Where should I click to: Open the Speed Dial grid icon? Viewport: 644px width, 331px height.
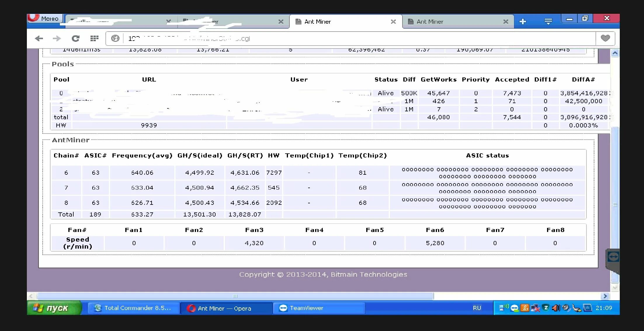(94, 39)
